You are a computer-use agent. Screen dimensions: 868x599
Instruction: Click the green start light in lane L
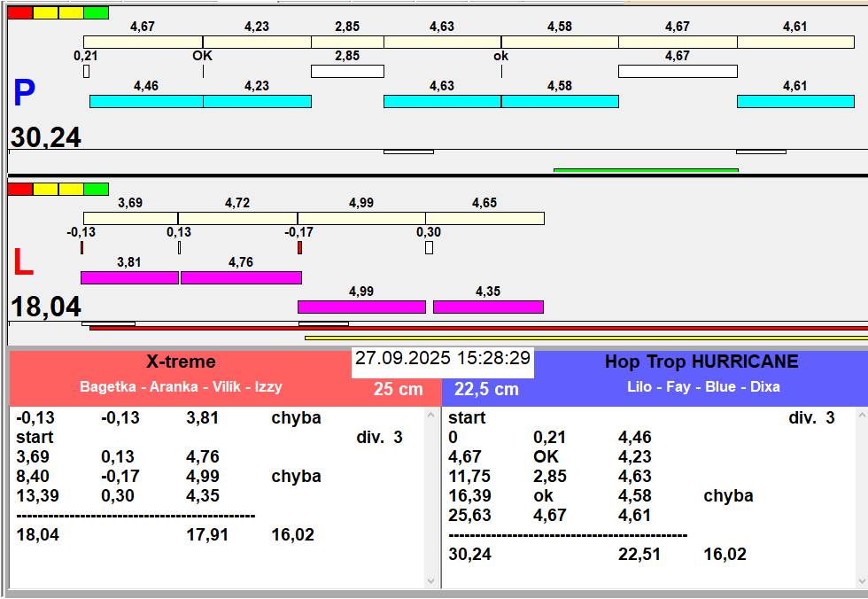tap(97, 190)
